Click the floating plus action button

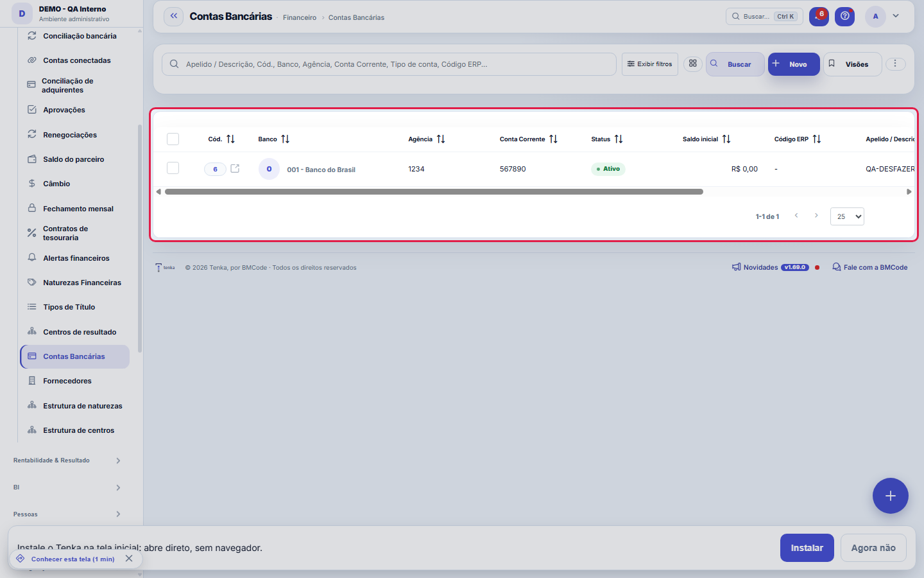891,496
